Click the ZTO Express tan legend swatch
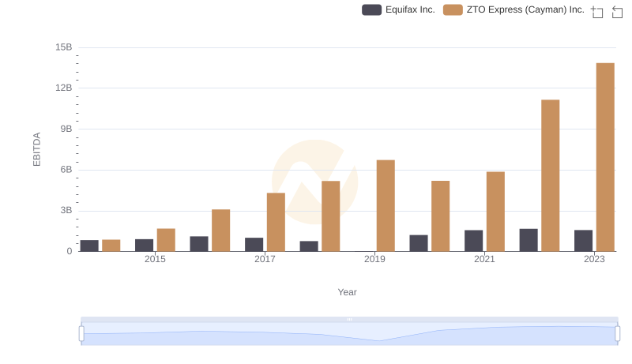The image size is (632, 364). click(453, 9)
